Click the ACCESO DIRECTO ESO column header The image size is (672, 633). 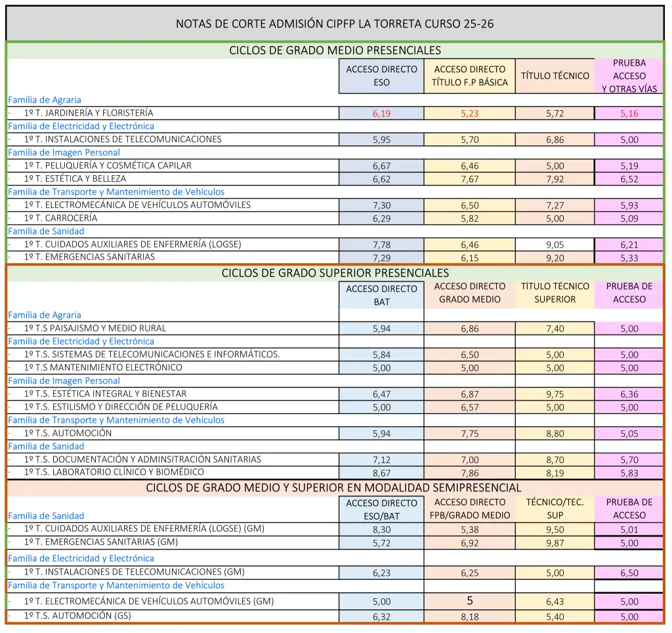coord(381,76)
